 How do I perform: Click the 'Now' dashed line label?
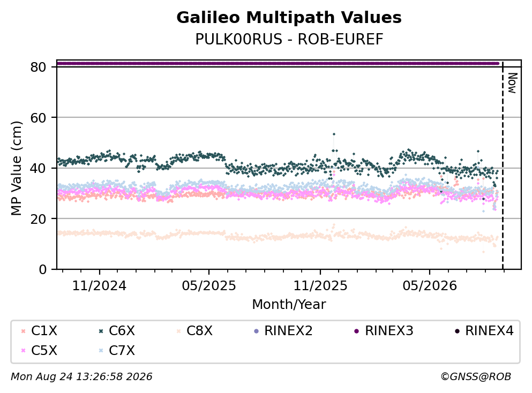(512, 83)
